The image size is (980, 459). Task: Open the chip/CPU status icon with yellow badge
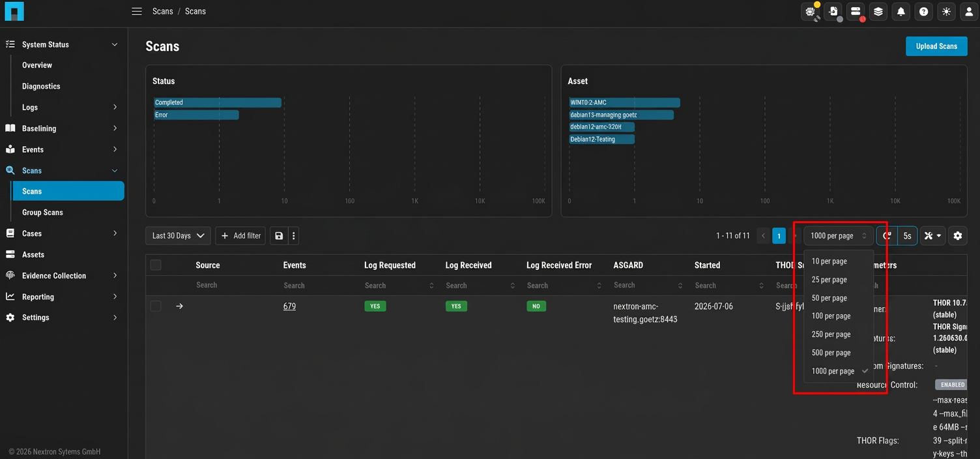point(811,11)
